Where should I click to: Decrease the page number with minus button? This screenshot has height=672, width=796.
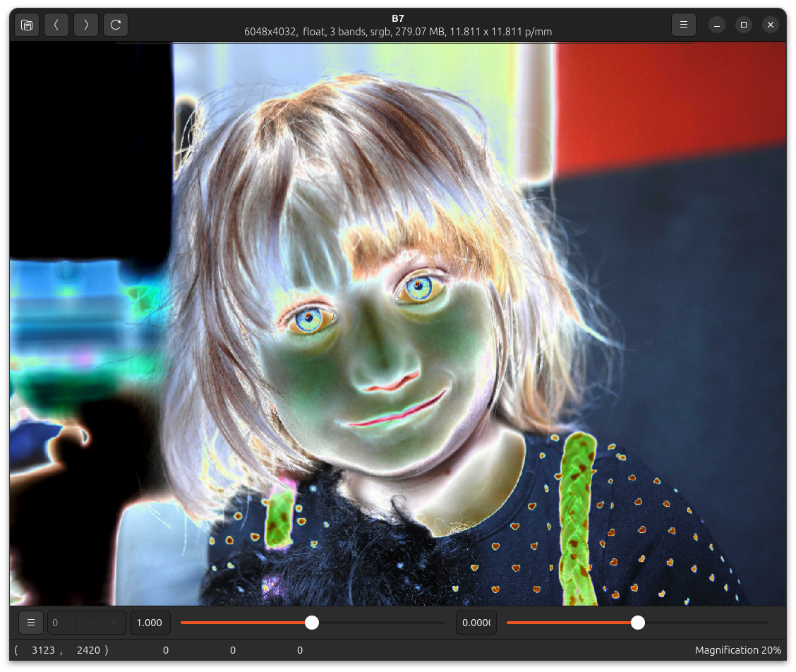[89, 623]
